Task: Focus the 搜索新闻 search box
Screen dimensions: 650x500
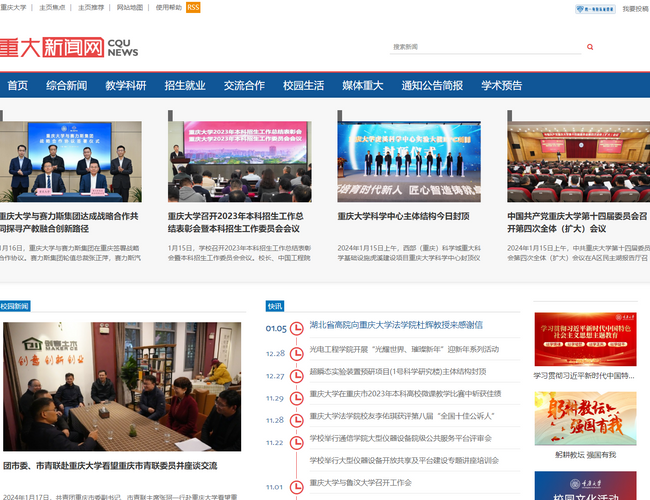Action: [x=485, y=47]
